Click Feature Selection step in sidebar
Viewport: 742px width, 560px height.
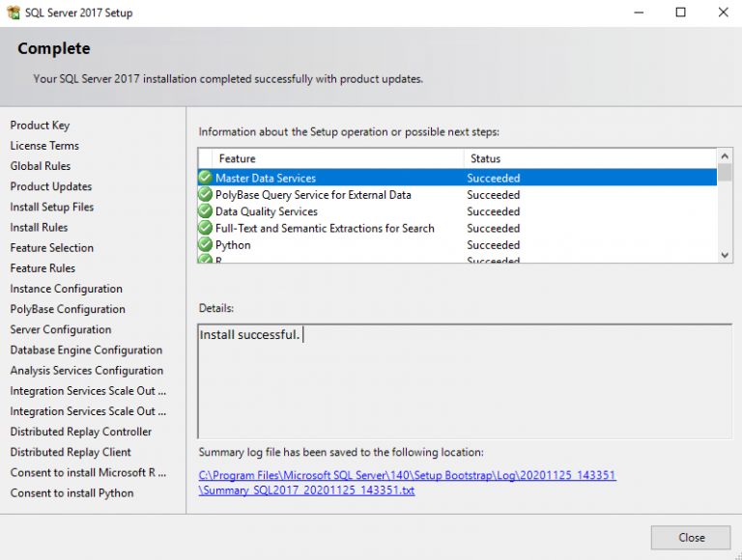52,248
